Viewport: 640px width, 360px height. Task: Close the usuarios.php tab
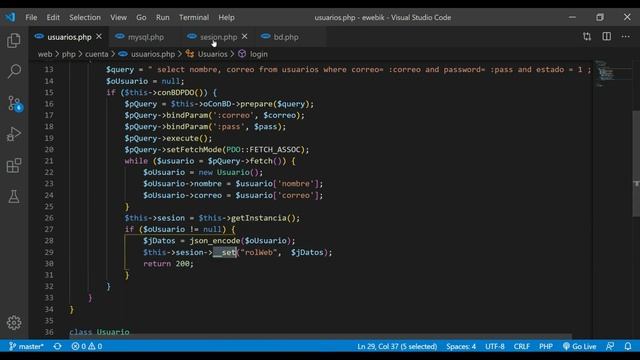[99, 37]
